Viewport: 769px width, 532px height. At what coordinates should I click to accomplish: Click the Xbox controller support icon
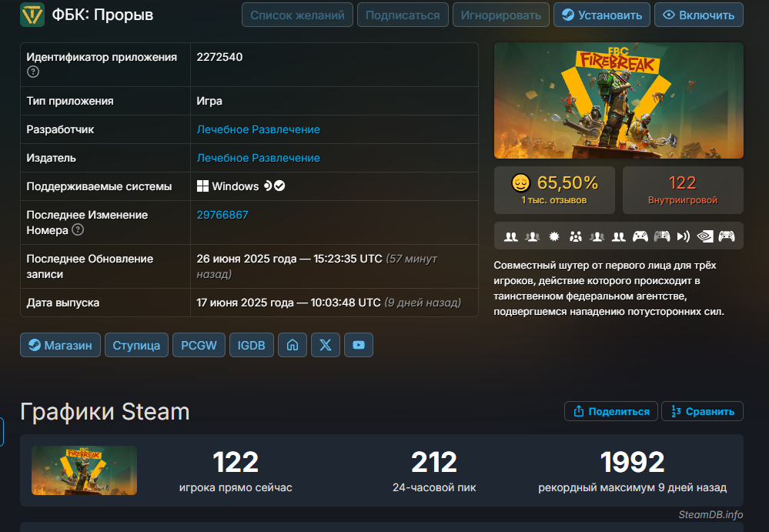(x=640, y=237)
